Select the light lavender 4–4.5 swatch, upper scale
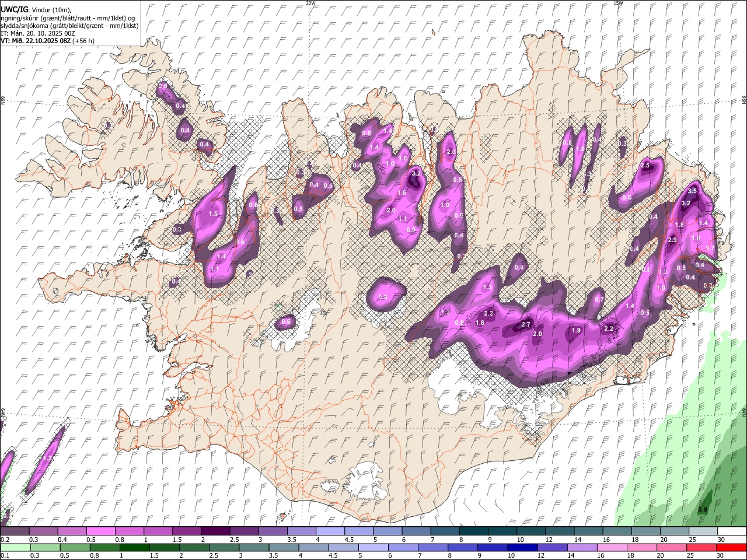 coord(329,531)
